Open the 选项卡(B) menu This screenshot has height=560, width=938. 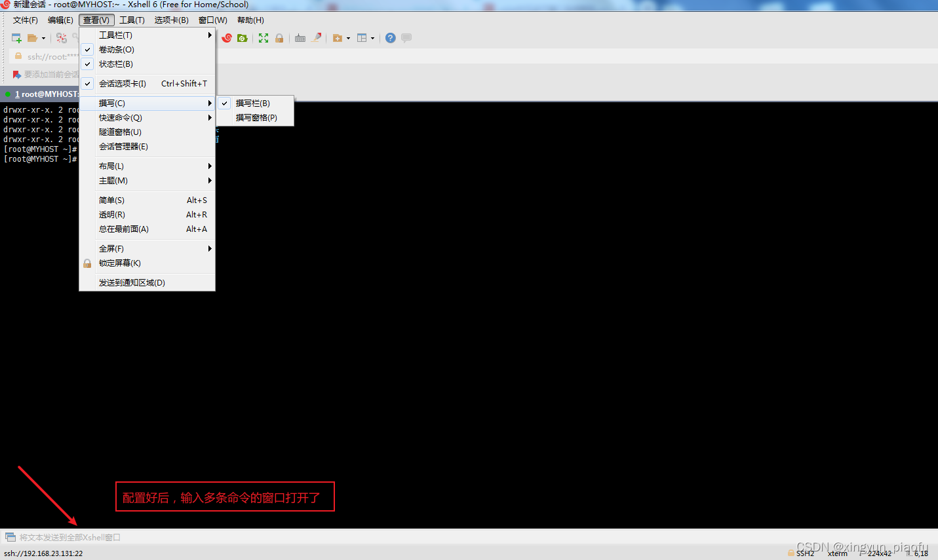point(171,20)
